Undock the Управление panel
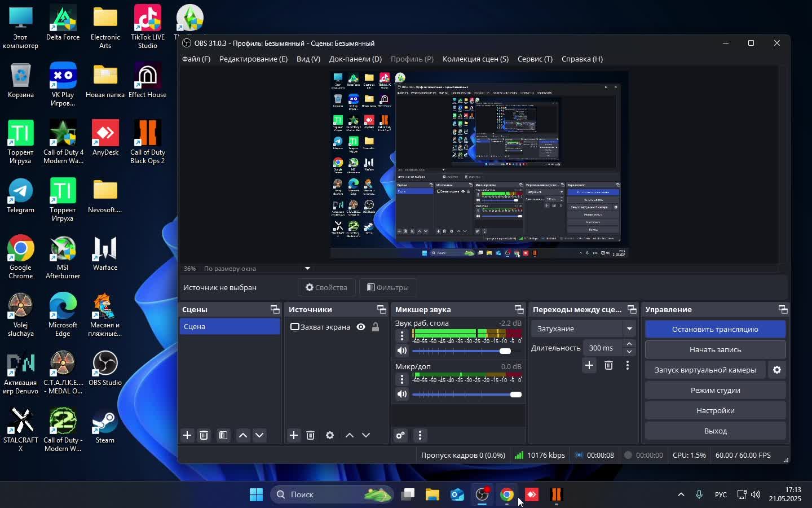This screenshot has height=508, width=812. 783,309
